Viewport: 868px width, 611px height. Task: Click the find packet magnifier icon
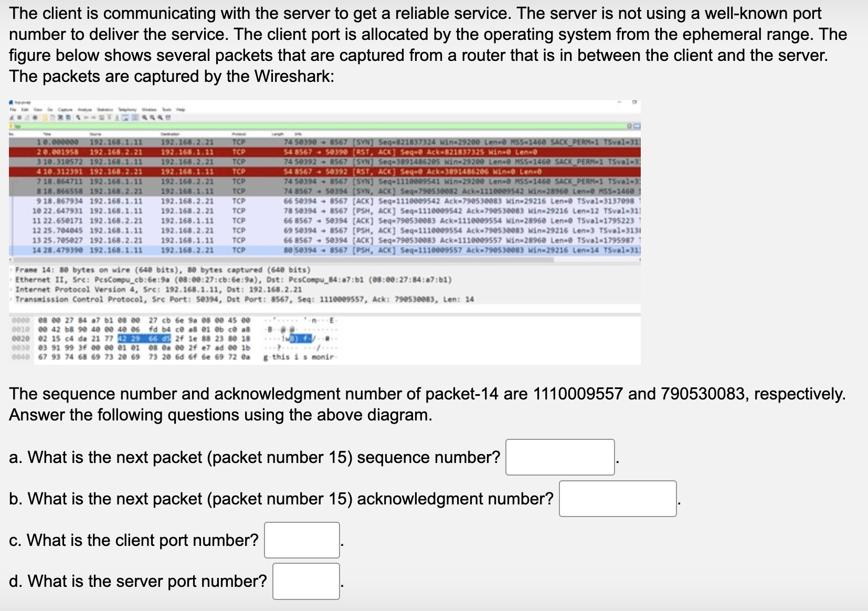(78, 118)
